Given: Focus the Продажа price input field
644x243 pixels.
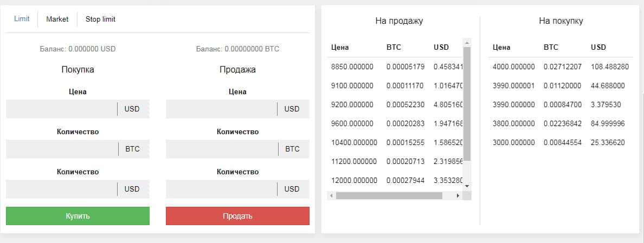Looking at the screenshot, I should [x=221, y=109].
